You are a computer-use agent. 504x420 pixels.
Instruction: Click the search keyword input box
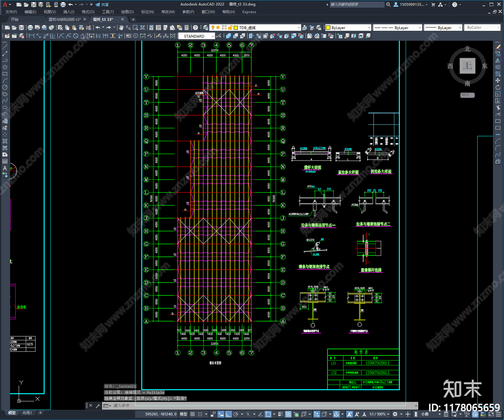(357, 4)
